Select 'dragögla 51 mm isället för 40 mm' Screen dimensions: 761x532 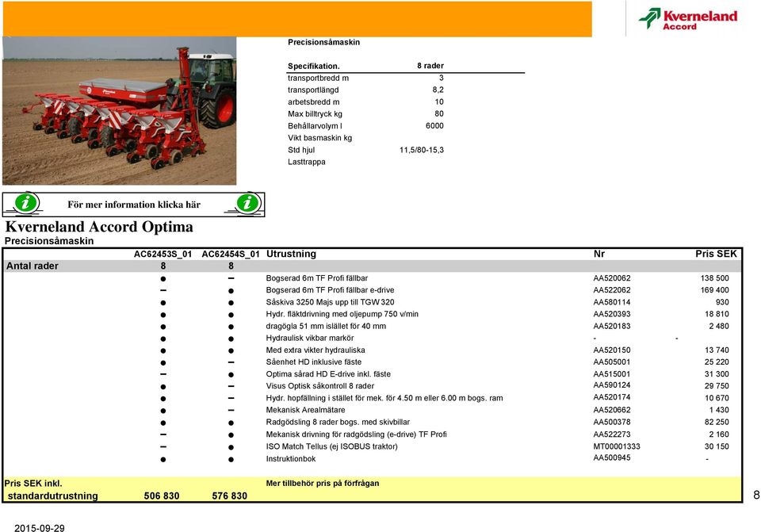(x=326, y=326)
